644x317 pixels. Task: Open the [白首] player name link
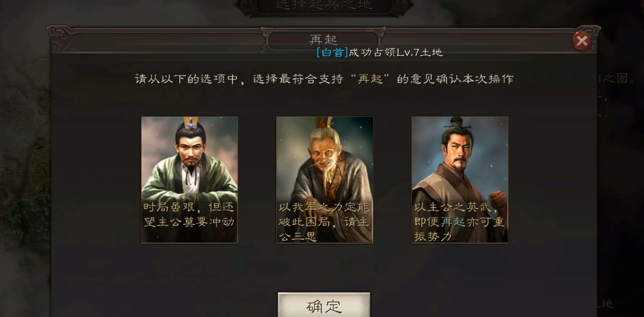coord(332,52)
